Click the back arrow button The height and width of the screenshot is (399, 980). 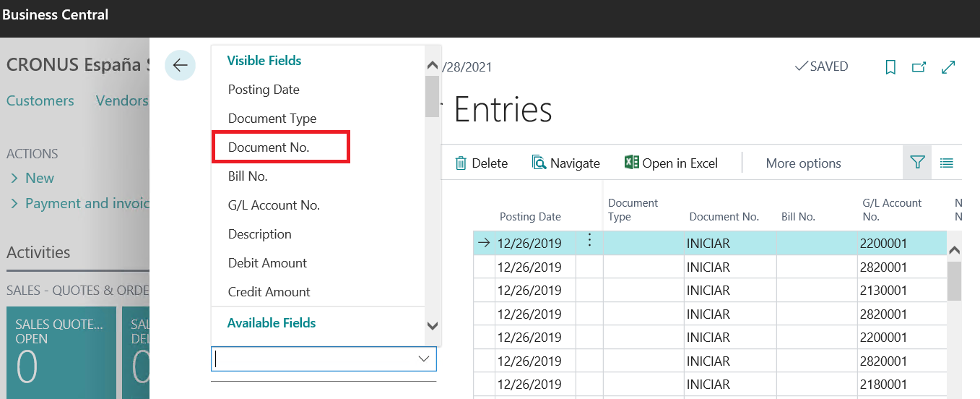coord(180,65)
